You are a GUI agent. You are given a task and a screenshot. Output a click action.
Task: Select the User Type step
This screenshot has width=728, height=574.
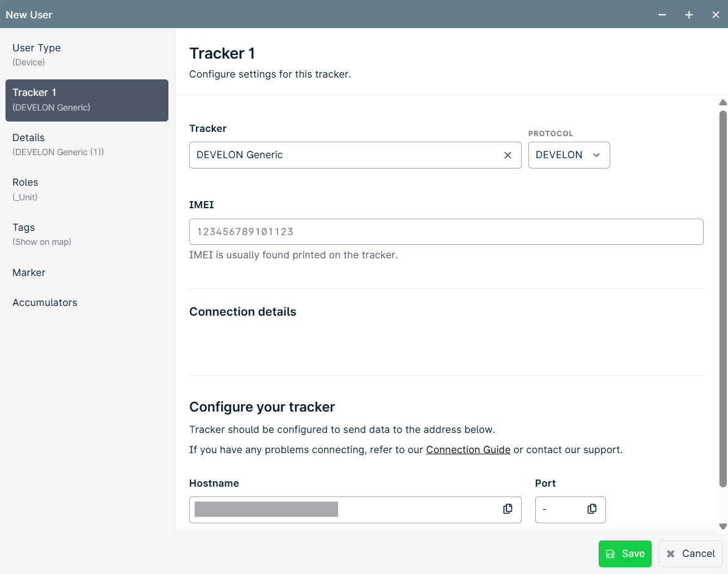click(x=87, y=55)
